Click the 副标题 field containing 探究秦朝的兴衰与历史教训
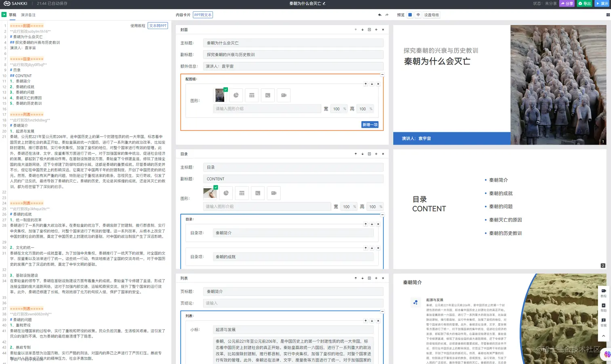The height and width of the screenshot is (364, 611). (293, 55)
